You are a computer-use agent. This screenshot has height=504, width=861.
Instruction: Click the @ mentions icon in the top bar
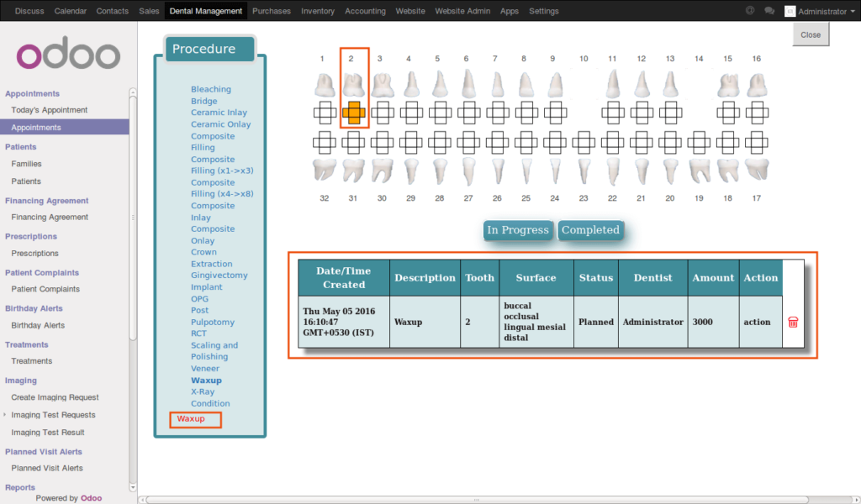(748, 10)
